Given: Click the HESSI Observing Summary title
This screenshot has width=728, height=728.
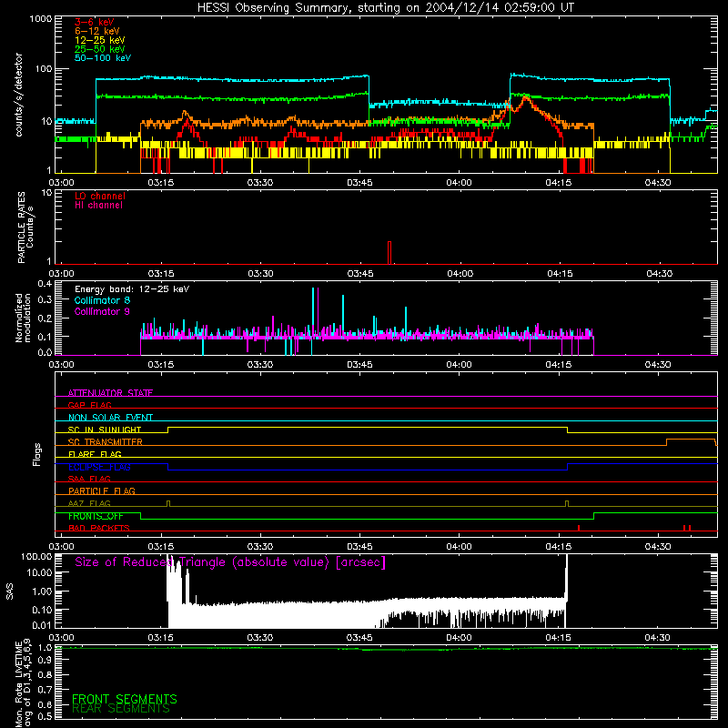Looking at the screenshot, I should click(x=385, y=8).
